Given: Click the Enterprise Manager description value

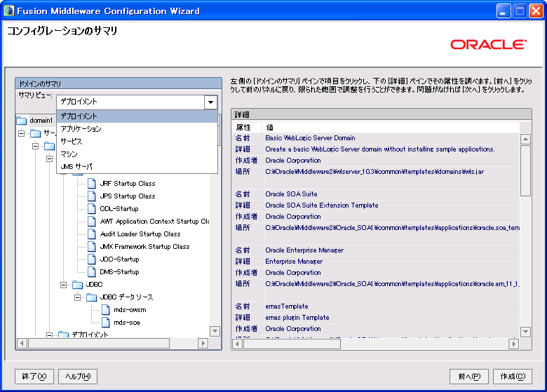Looking at the screenshot, I should coord(294,262).
